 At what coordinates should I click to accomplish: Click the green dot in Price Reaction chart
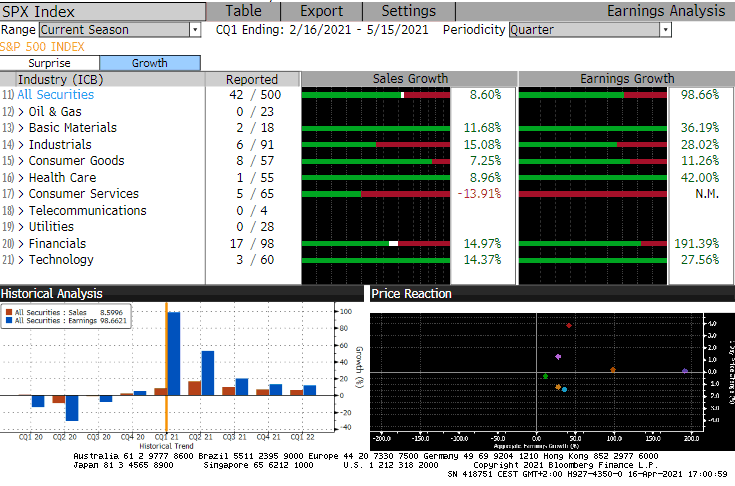pyautogui.click(x=545, y=376)
